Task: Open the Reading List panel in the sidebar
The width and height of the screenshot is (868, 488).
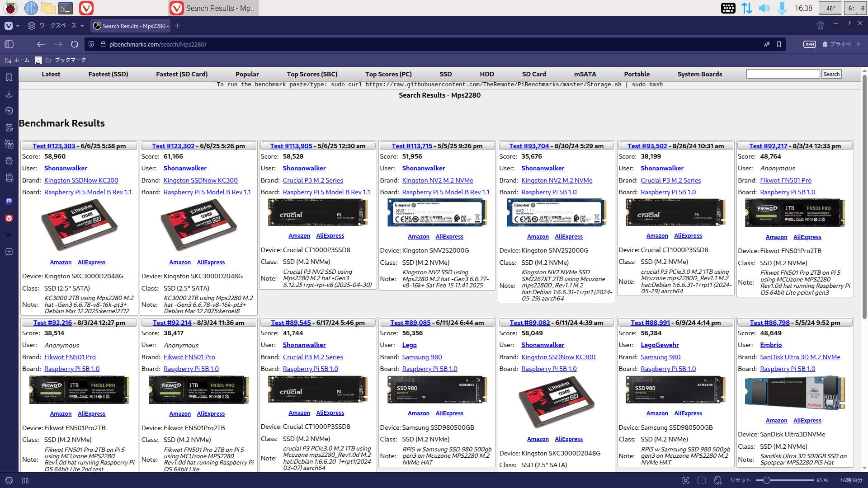Action: pos(9,178)
